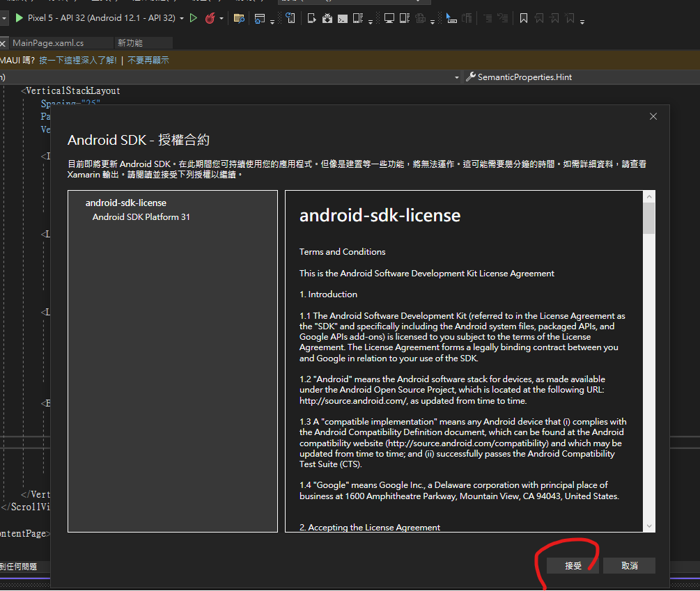This screenshot has width=700, height=591.
Task: Click the second dimmed bookmark navigation icon
Action: tap(554, 18)
